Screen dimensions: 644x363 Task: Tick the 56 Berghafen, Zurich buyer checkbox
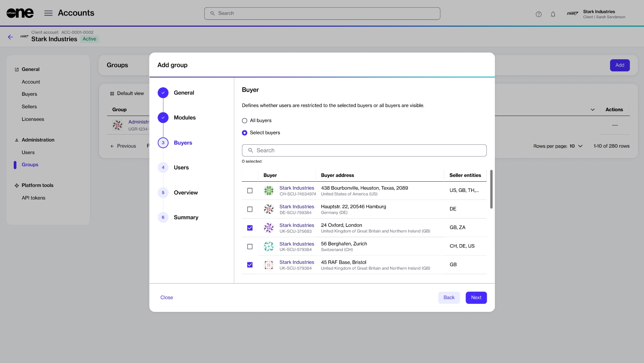pyautogui.click(x=250, y=247)
